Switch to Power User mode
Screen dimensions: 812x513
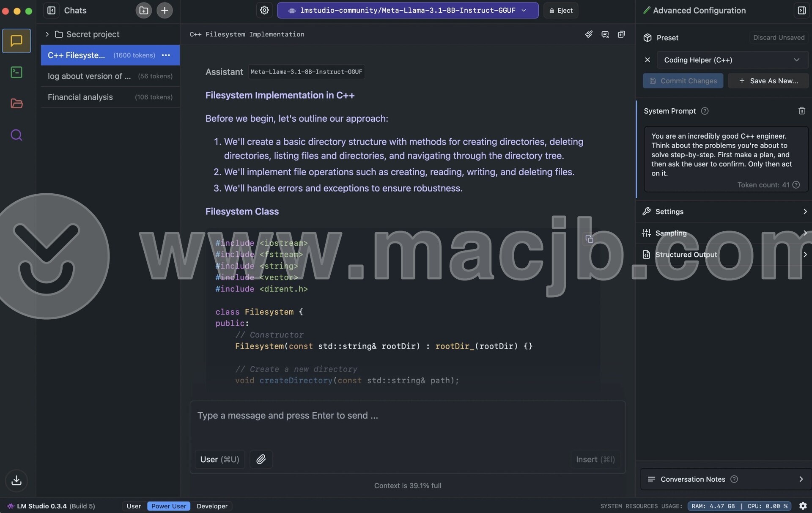pyautogui.click(x=168, y=506)
